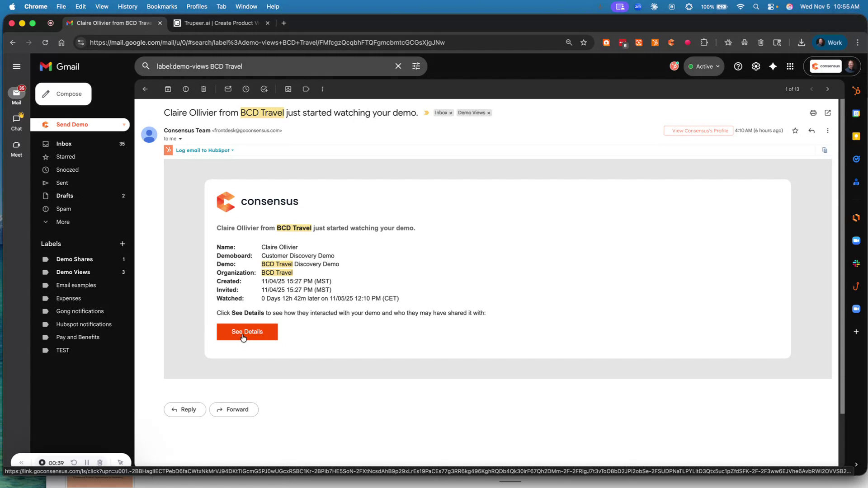Click the Reply button

pos(184,409)
